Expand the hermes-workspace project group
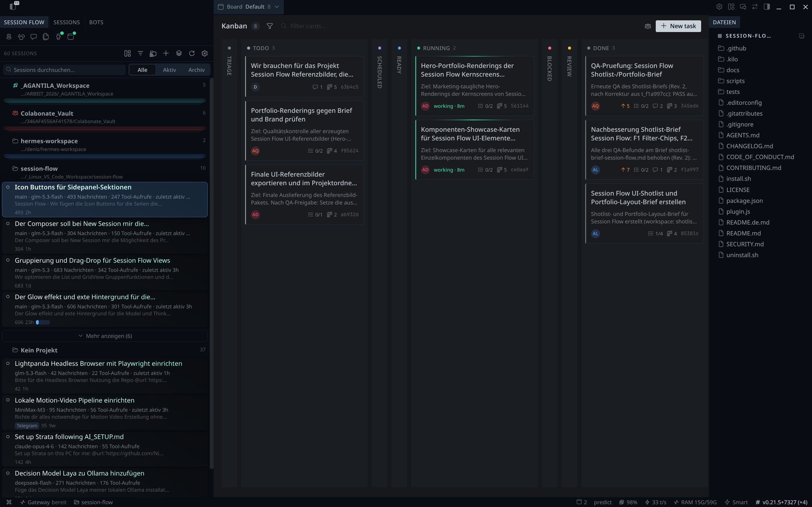Viewport: 812px width, 507px height. pyautogui.click(x=105, y=145)
